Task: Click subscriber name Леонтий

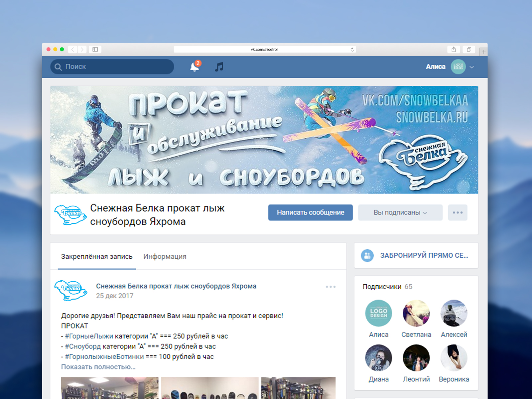Action: click(x=416, y=379)
